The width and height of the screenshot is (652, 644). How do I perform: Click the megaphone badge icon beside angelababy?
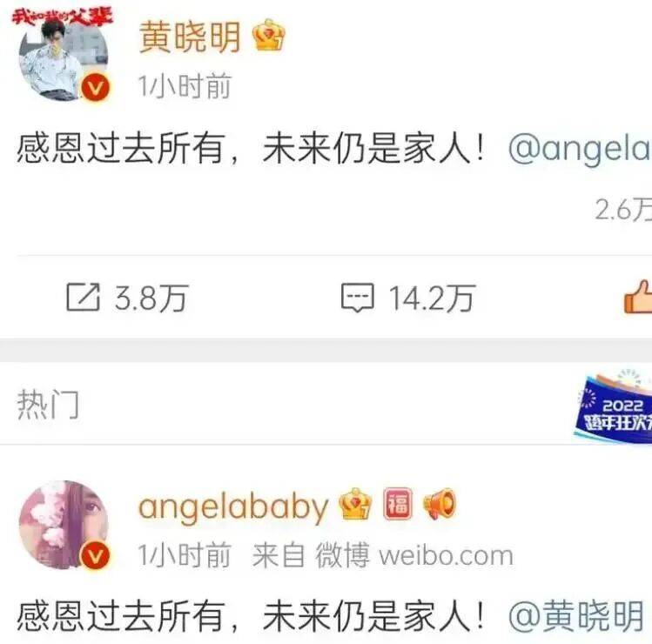[x=440, y=504]
